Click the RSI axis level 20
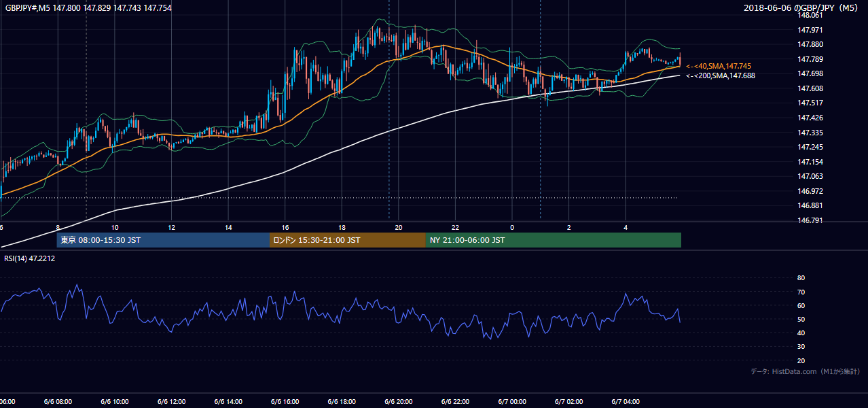The image size is (868, 408). click(801, 361)
